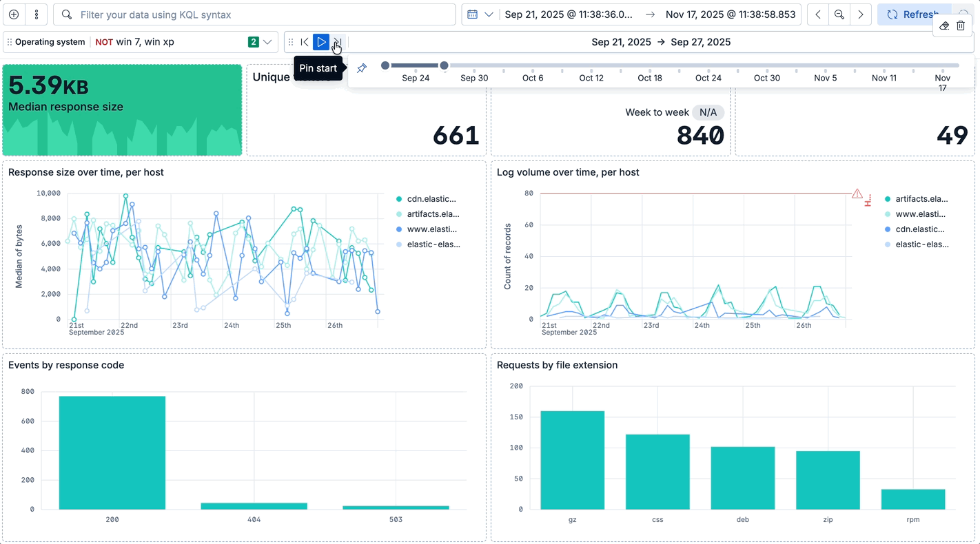Pin the time slider start

(362, 68)
